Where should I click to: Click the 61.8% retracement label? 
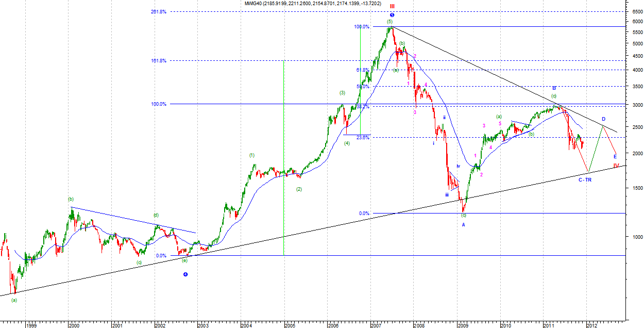pyautogui.click(x=362, y=70)
